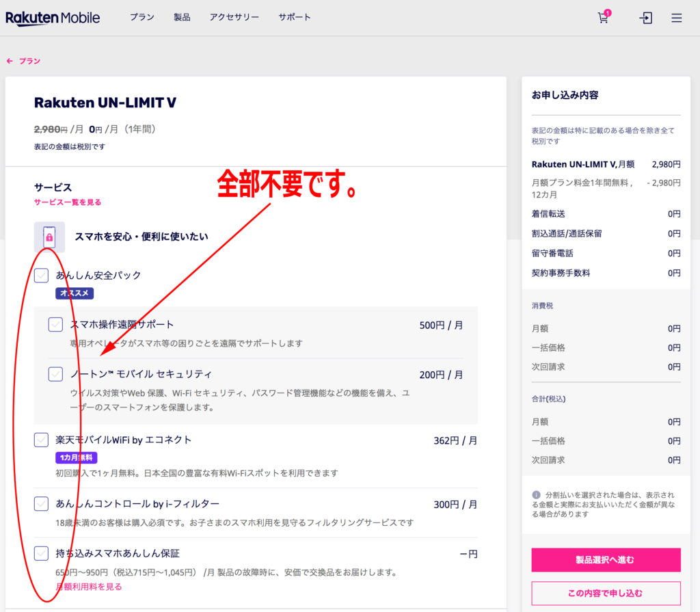Image resolution: width=700 pixels, height=612 pixels.
Task: Open the プラン menu in header
Action: 142,18
